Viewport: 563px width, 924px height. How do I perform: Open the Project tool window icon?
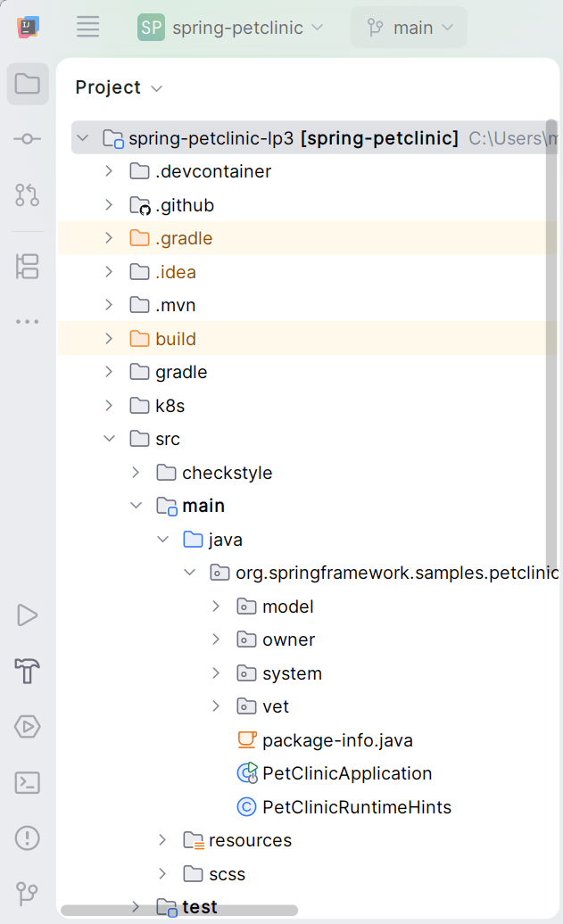[28, 85]
